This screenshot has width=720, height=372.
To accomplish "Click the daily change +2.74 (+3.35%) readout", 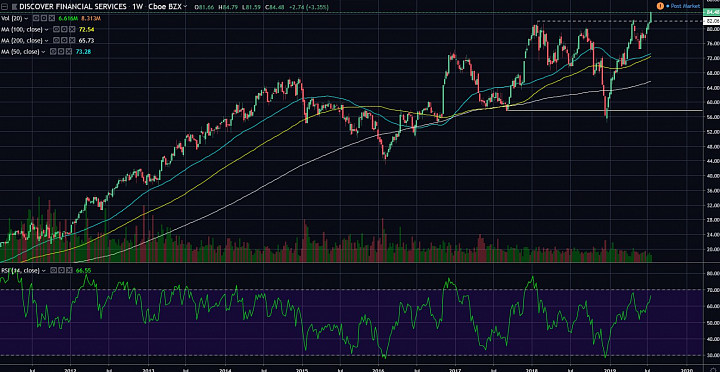I will coord(309,7).
